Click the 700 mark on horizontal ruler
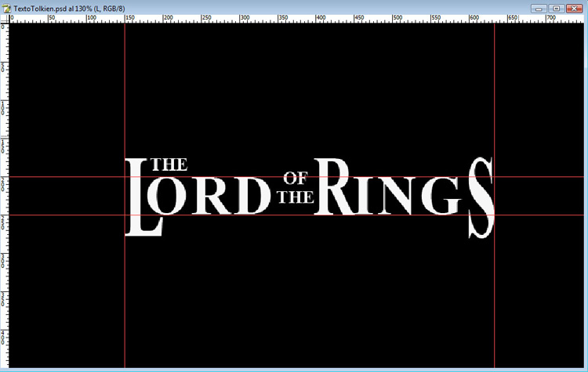The image size is (588, 372). [x=551, y=17]
